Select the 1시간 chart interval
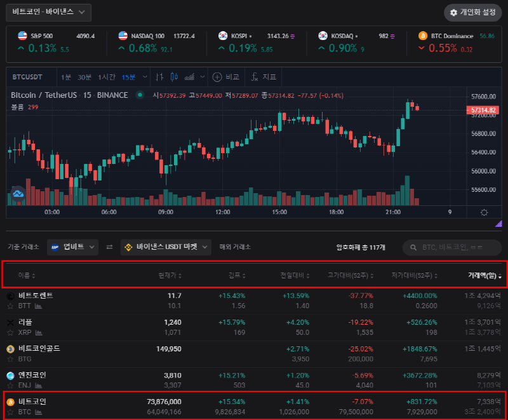 point(107,77)
